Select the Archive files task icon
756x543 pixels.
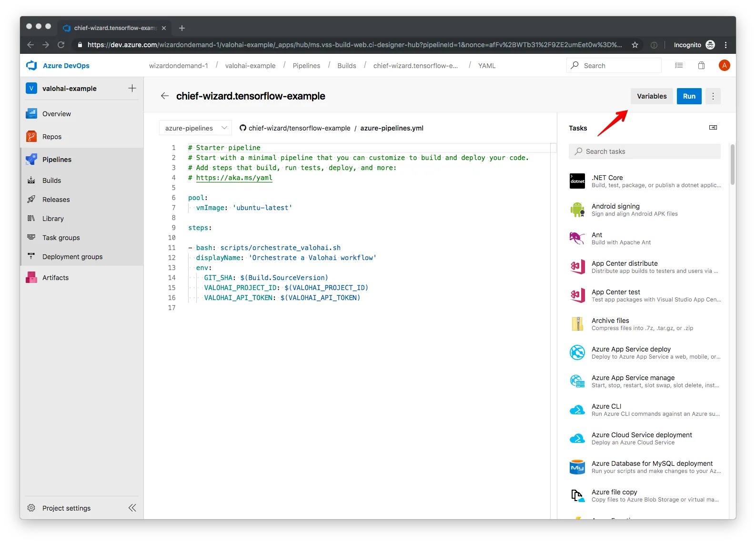(x=577, y=324)
